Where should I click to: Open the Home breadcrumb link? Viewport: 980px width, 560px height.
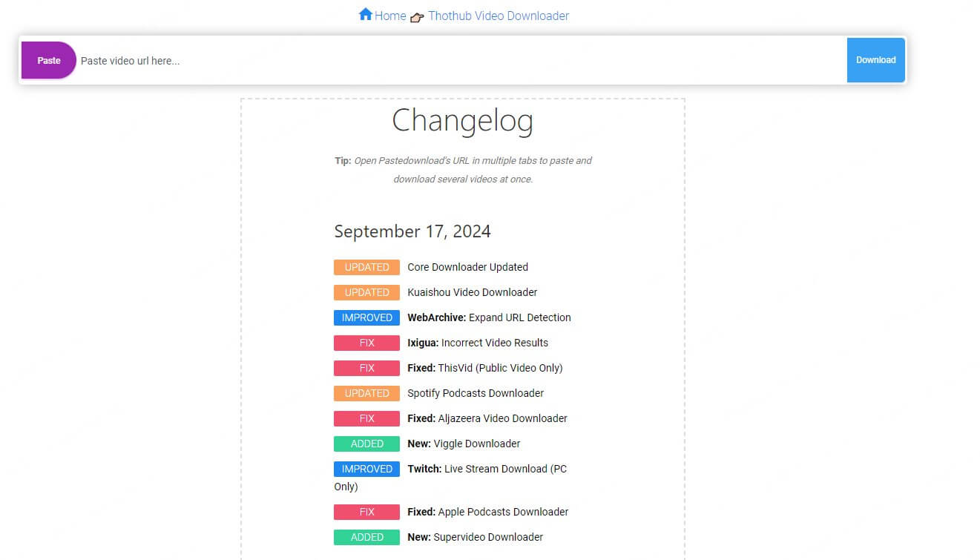tap(390, 16)
